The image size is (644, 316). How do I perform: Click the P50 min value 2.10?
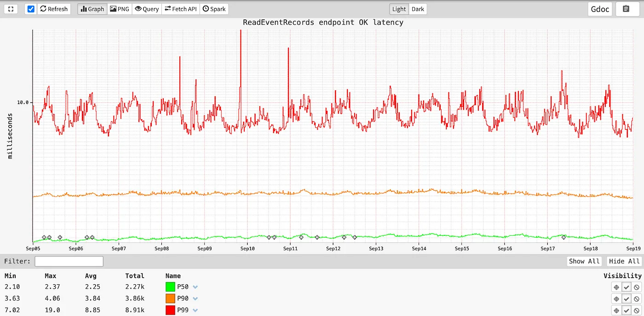12,287
